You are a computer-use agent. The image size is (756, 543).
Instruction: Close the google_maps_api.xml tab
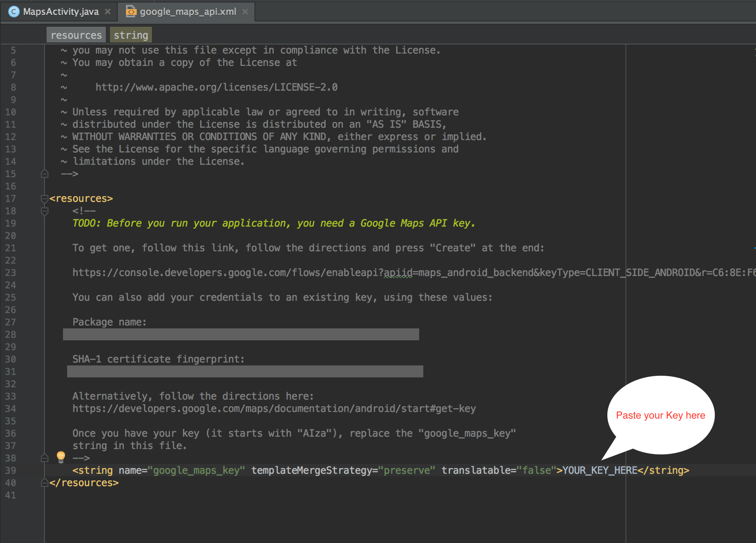245,12
